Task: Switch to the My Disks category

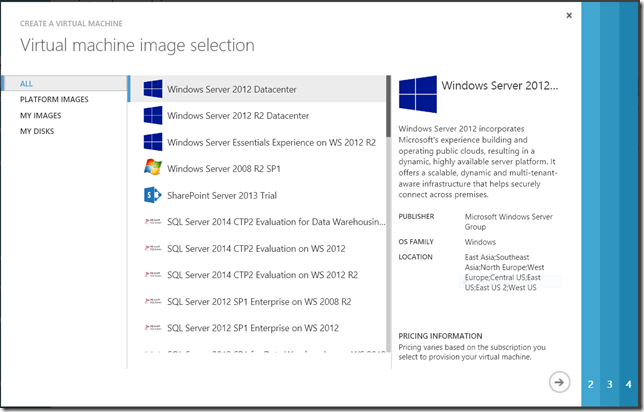Action: [37, 131]
